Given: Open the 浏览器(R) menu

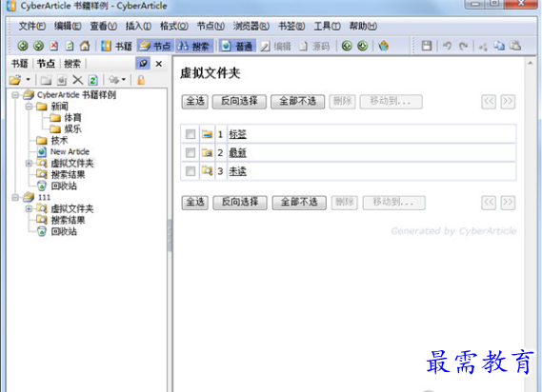Looking at the screenshot, I should pos(251,26).
